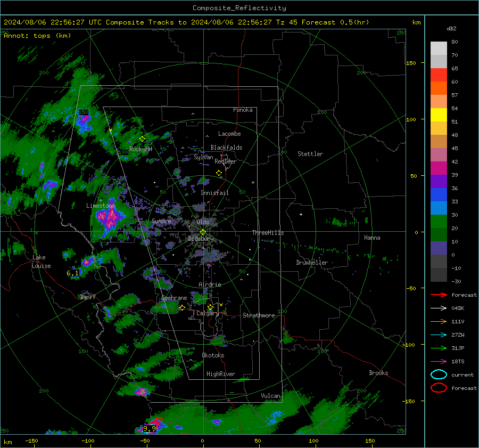
Task: Click the 'Cochrane' city label
Action: [174, 298]
